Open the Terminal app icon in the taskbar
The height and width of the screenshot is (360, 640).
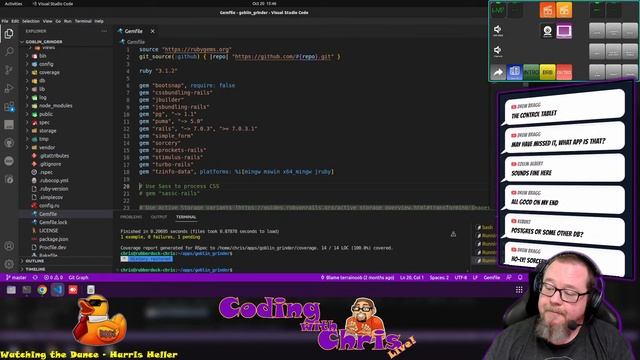27,290
